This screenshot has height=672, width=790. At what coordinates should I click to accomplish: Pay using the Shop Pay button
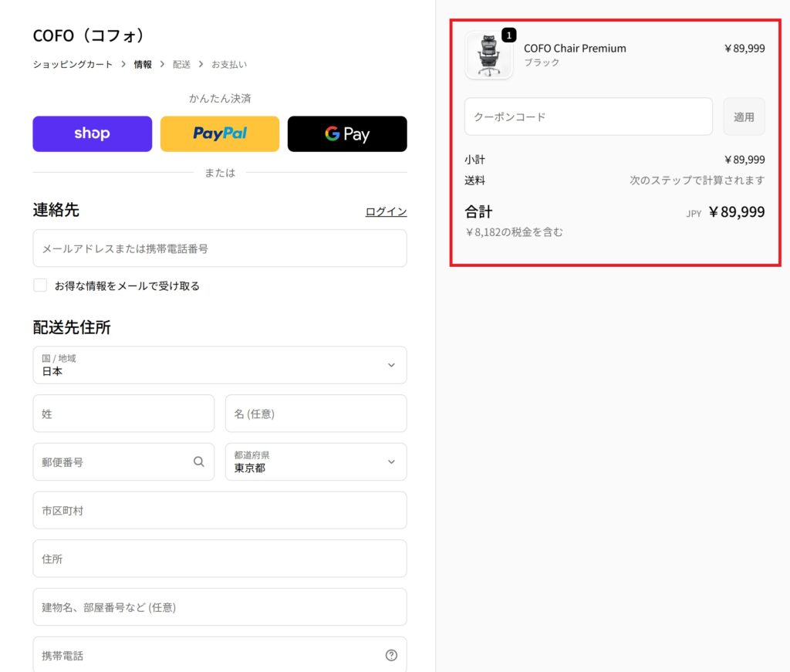[x=92, y=133]
